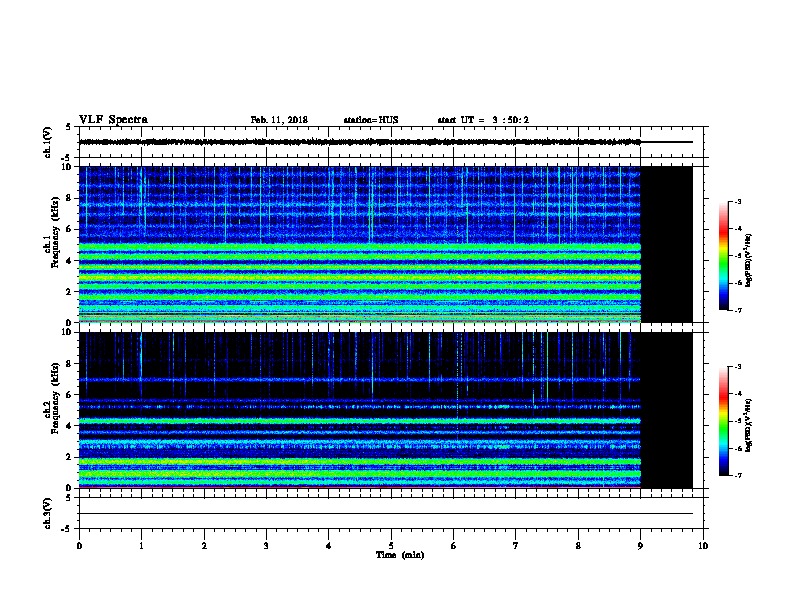Image resolution: width=792 pixels, height=612 pixels.
Task: Click the ch.2 frequency axis tick "6"
Action: (x=69, y=395)
